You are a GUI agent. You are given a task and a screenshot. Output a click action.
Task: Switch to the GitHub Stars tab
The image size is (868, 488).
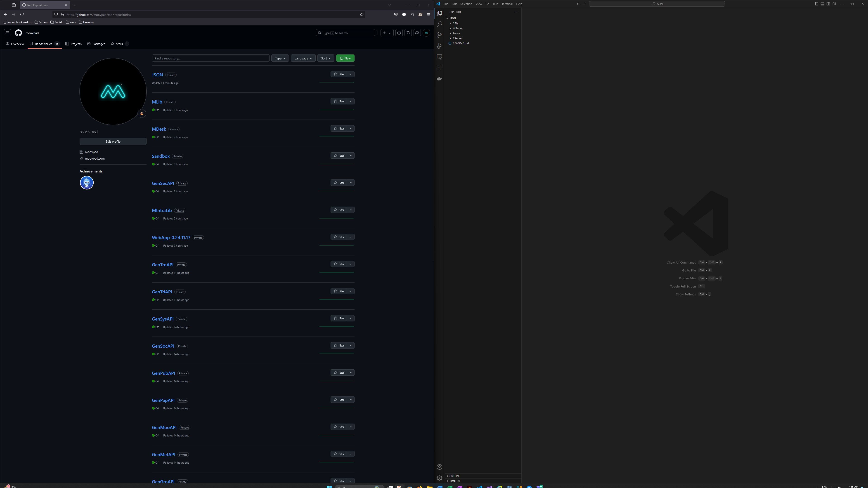120,44
